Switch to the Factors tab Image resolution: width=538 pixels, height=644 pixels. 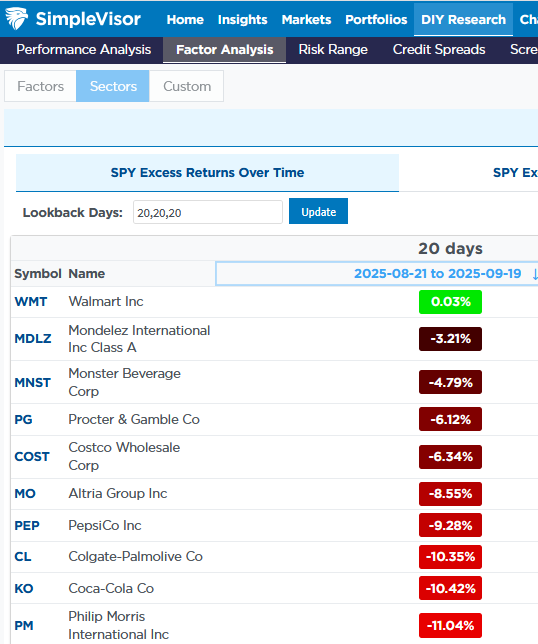point(40,86)
